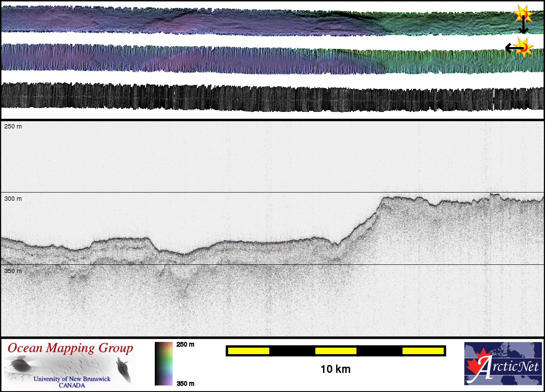Click the 10 km scale label

335,369
